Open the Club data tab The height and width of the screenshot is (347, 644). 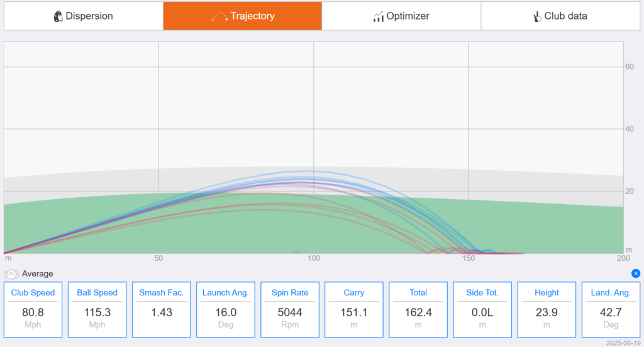[560, 16]
